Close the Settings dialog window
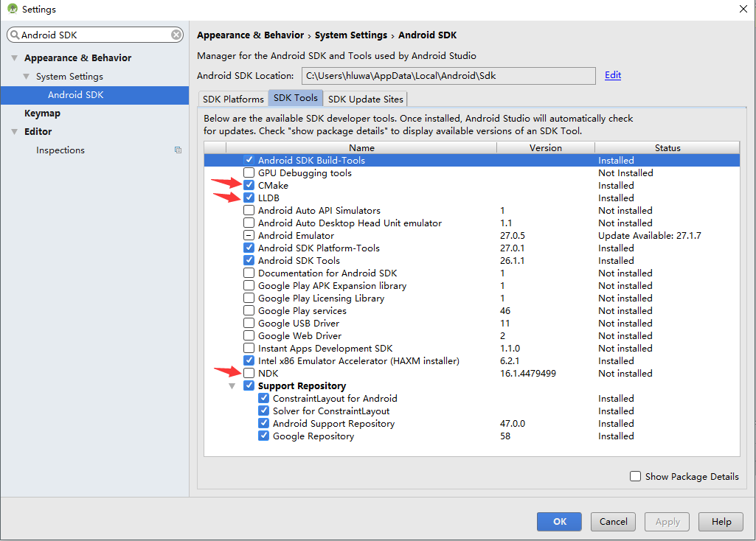 (x=743, y=9)
